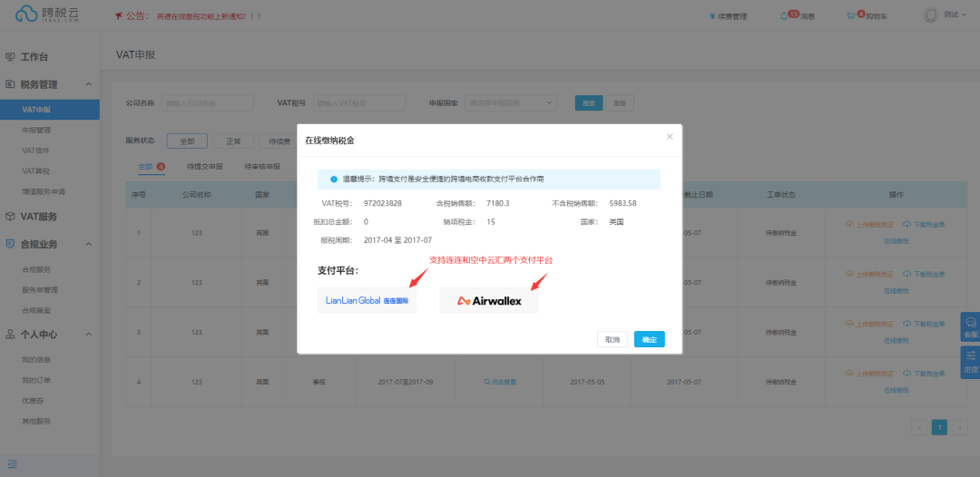The width and height of the screenshot is (980, 477).
Task: Click 上传缴税凭证 in row 1
Action: coord(869,224)
